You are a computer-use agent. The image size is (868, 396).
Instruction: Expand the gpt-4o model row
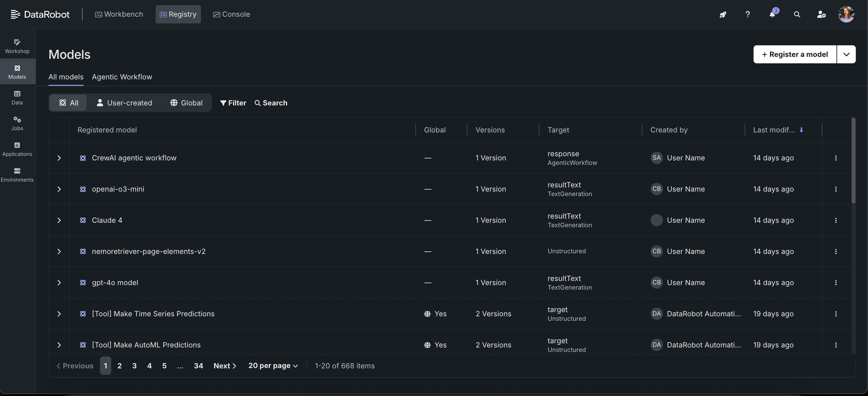59,283
